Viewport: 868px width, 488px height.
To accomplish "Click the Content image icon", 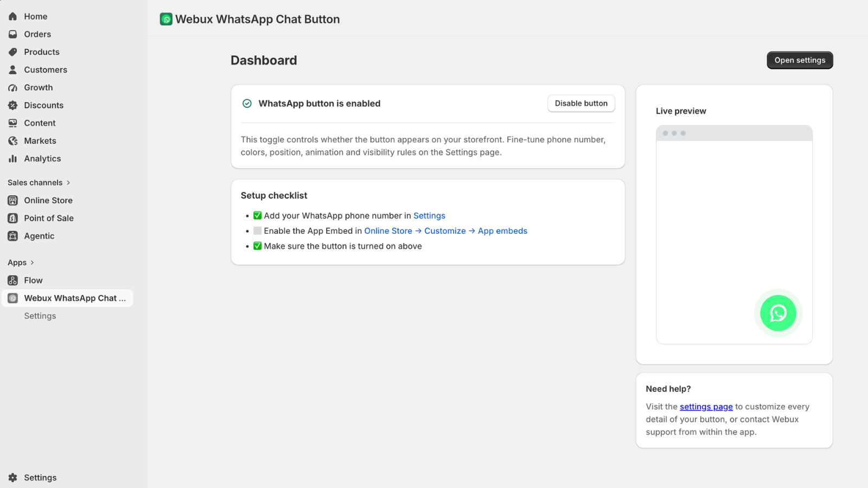I will pyautogui.click(x=13, y=123).
